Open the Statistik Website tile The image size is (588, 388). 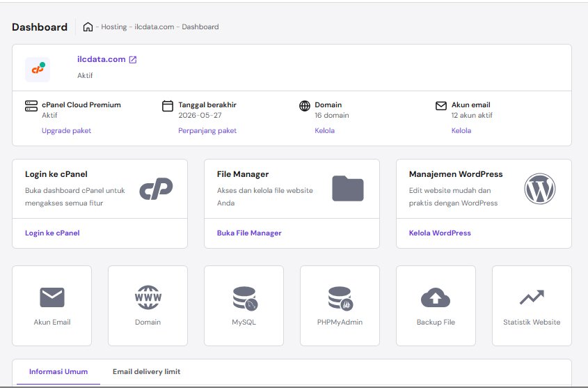(x=532, y=306)
